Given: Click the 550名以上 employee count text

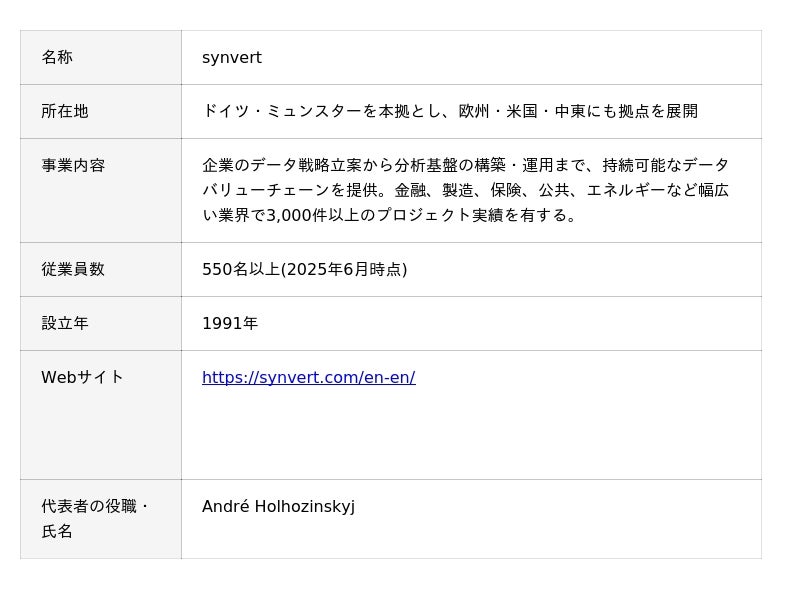Looking at the screenshot, I should pyautogui.click(x=241, y=270).
